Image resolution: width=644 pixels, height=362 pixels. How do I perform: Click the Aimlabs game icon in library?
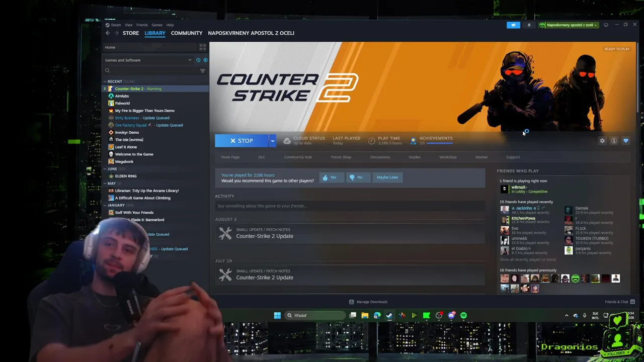tap(111, 96)
